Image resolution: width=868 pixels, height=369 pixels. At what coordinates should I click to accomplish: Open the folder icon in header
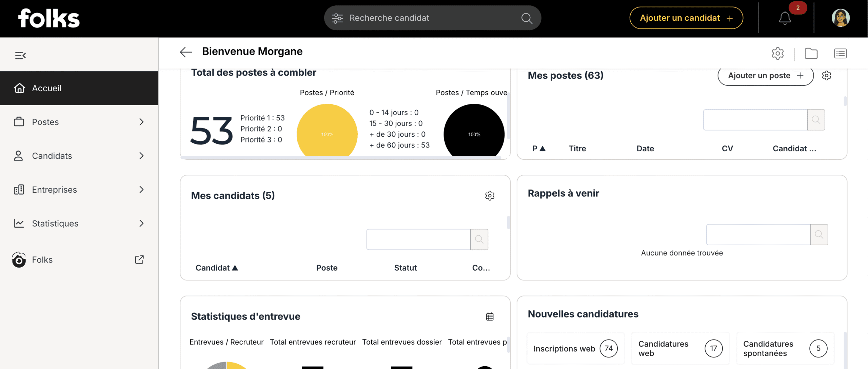click(811, 53)
